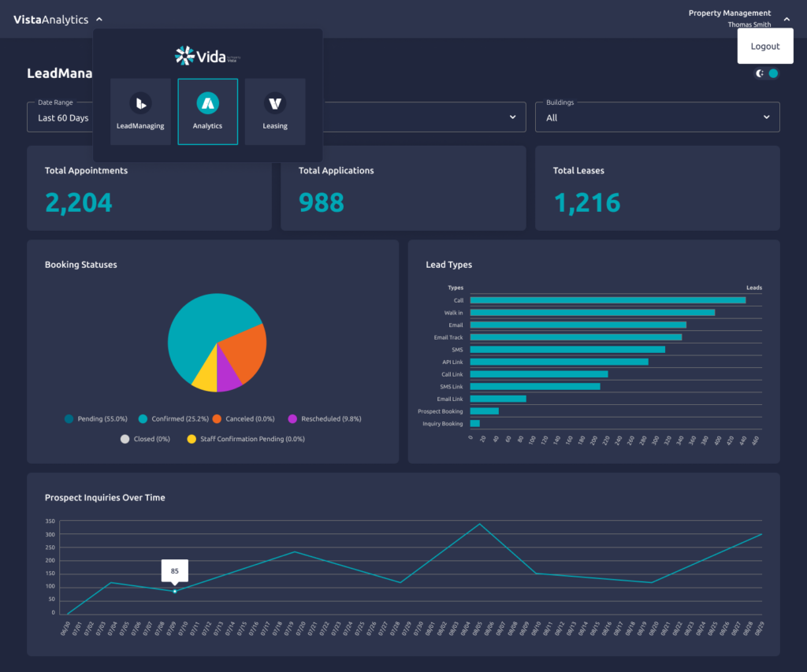Collapse the app switcher via the VistaAnalytics chevron
This screenshot has width=807, height=672.
[98, 18]
